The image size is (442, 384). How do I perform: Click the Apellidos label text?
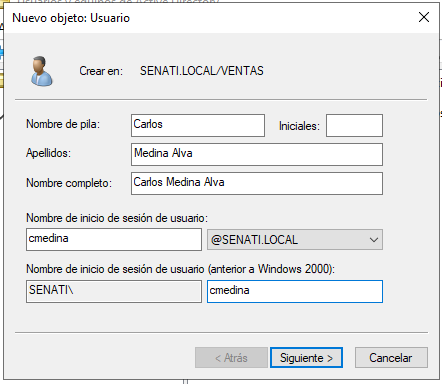point(48,153)
